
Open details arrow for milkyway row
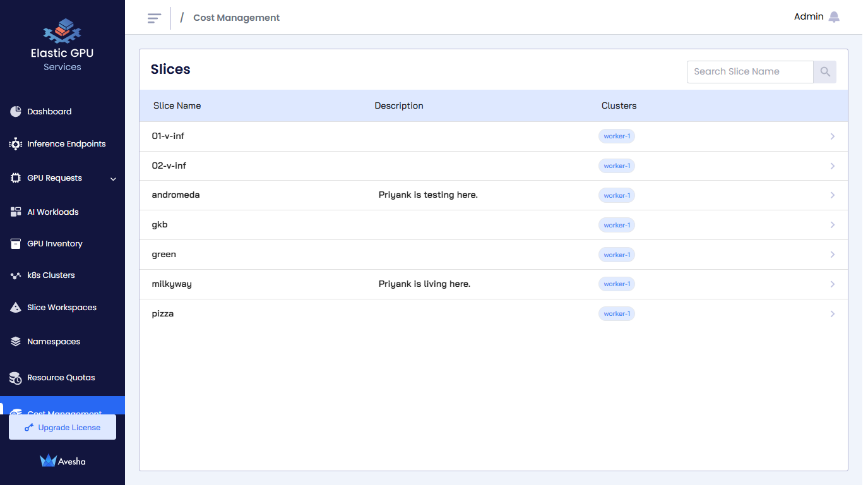833,284
